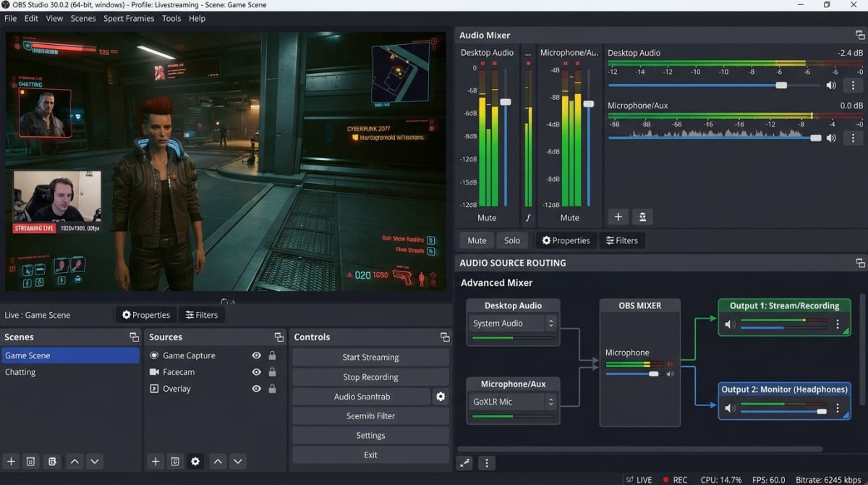The height and width of the screenshot is (485, 868).
Task: Open Filters in Audio Mixer toolbar
Action: (621, 241)
